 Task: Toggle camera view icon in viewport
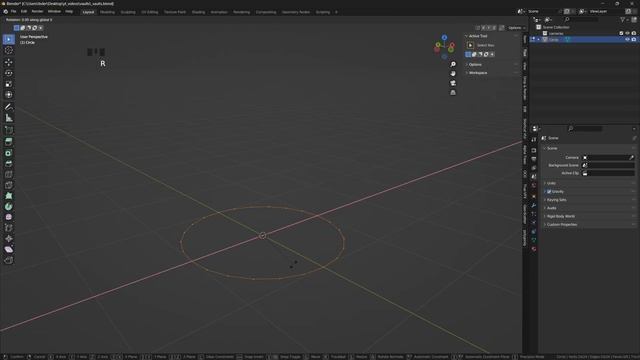click(453, 83)
